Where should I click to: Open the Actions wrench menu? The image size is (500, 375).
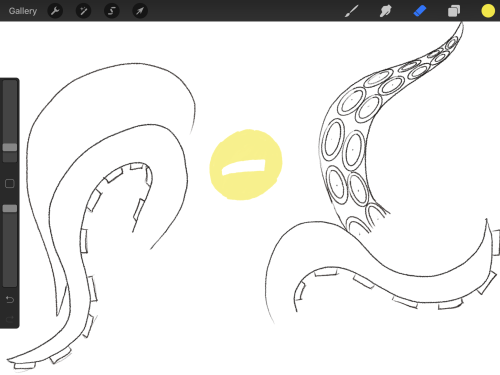(x=55, y=11)
